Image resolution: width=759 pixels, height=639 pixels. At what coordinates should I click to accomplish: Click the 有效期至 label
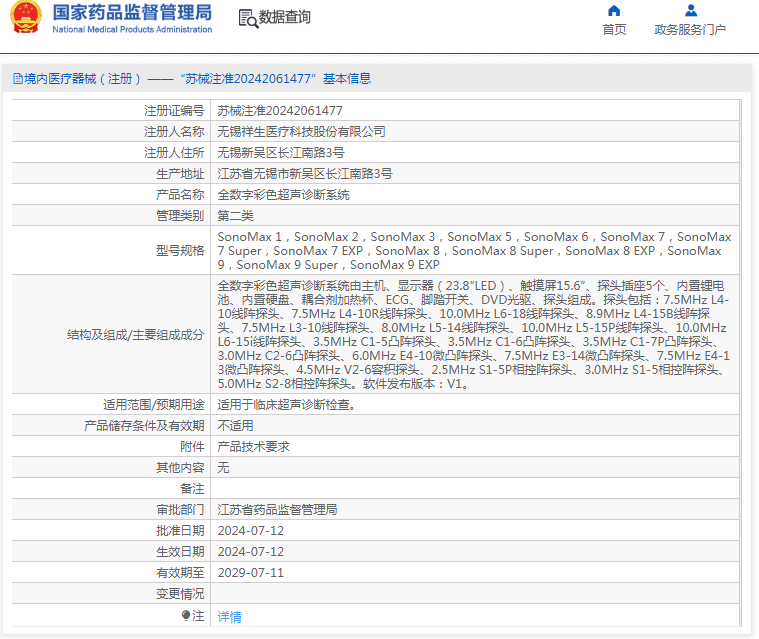[x=180, y=573]
